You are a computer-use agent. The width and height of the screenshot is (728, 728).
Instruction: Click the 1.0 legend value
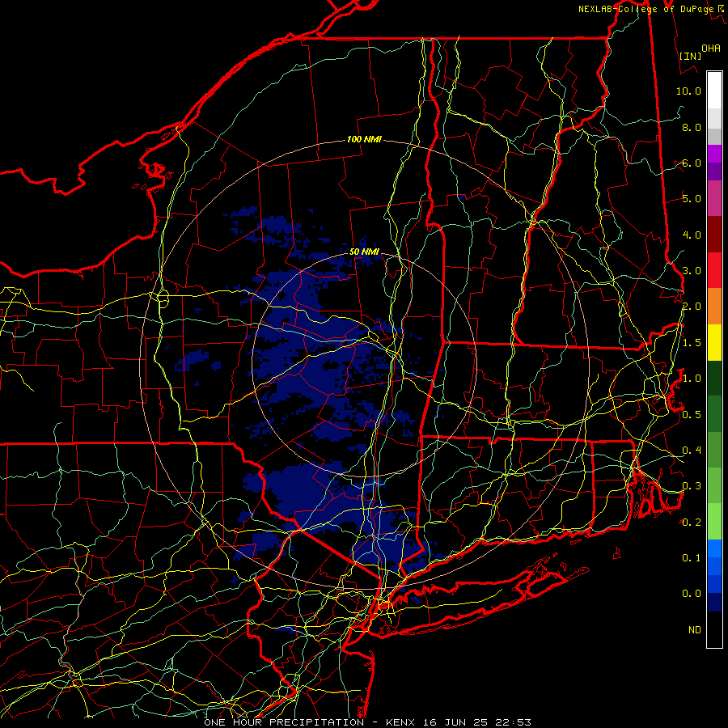point(692,379)
